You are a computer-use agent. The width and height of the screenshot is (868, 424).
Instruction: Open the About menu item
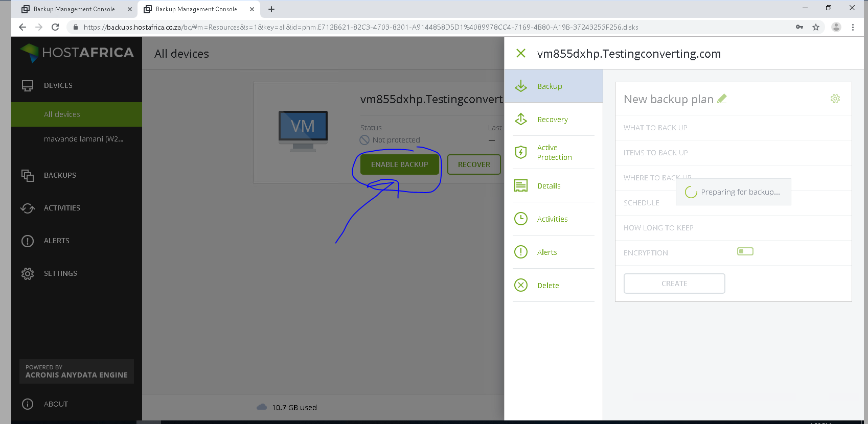point(56,404)
